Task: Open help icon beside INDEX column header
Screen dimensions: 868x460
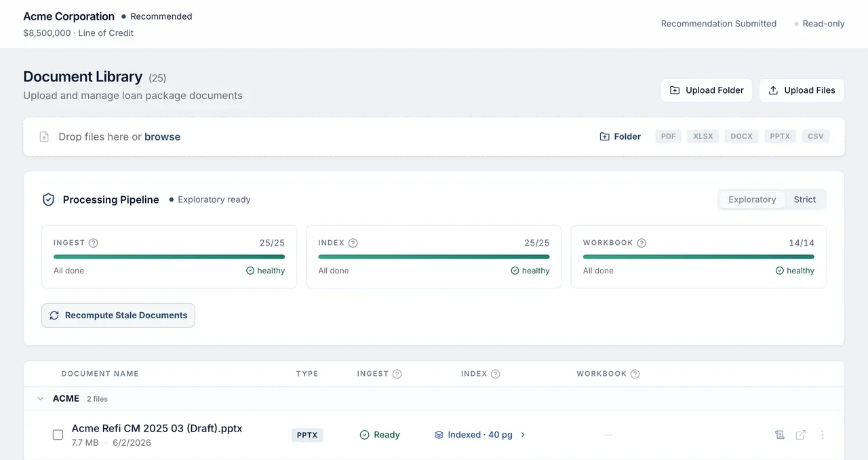Action: tap(496, 374)
